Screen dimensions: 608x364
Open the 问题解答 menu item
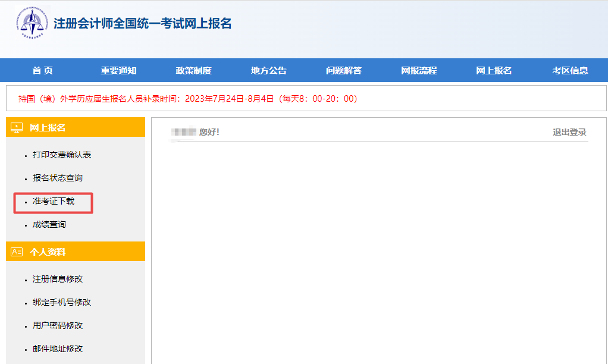(343, 71)
